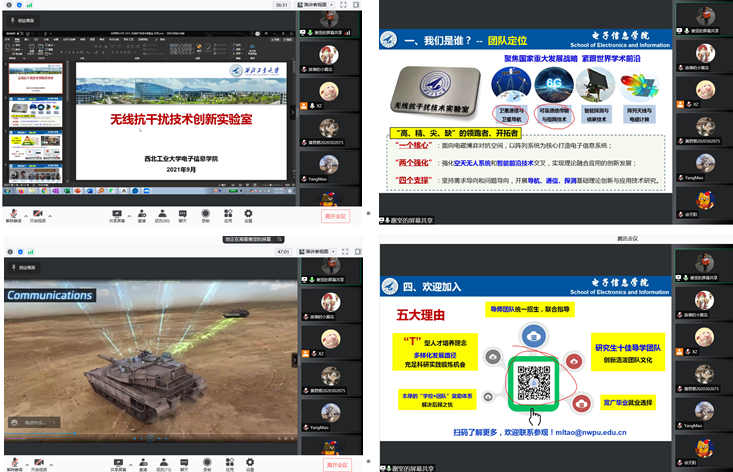733x472 pixels.
Task: Click Share Screen icon in top-left meeting toolbar
Action: click(117, 212)
